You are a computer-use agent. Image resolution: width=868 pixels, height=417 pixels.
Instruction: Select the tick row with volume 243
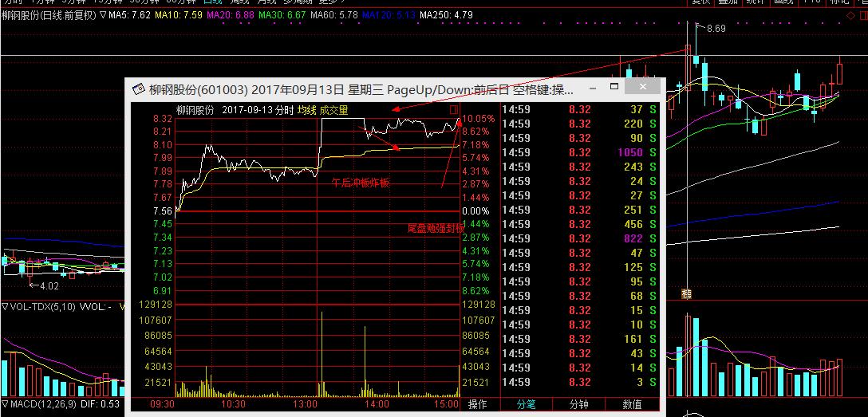579,167
